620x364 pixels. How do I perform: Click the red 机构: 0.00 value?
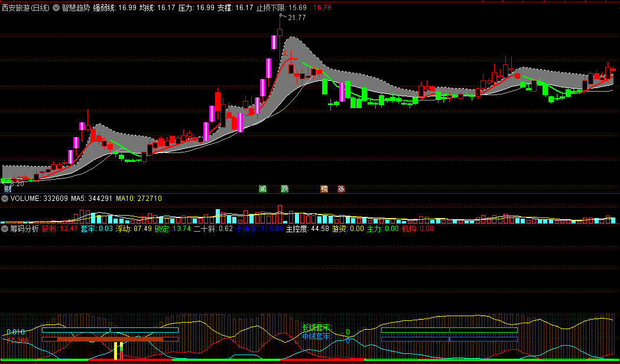417,229
